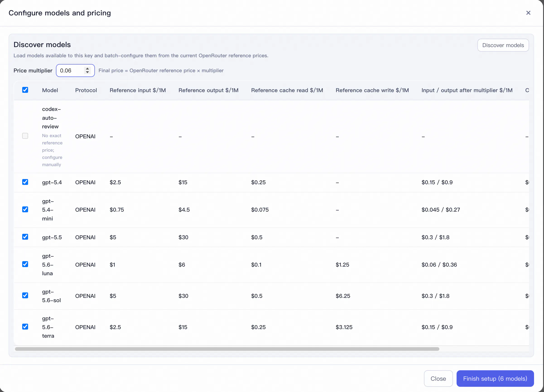This screenshot has height=392, width=544.
Task: Click the horizontal table scrollbar
Action: tap(227, 349)
